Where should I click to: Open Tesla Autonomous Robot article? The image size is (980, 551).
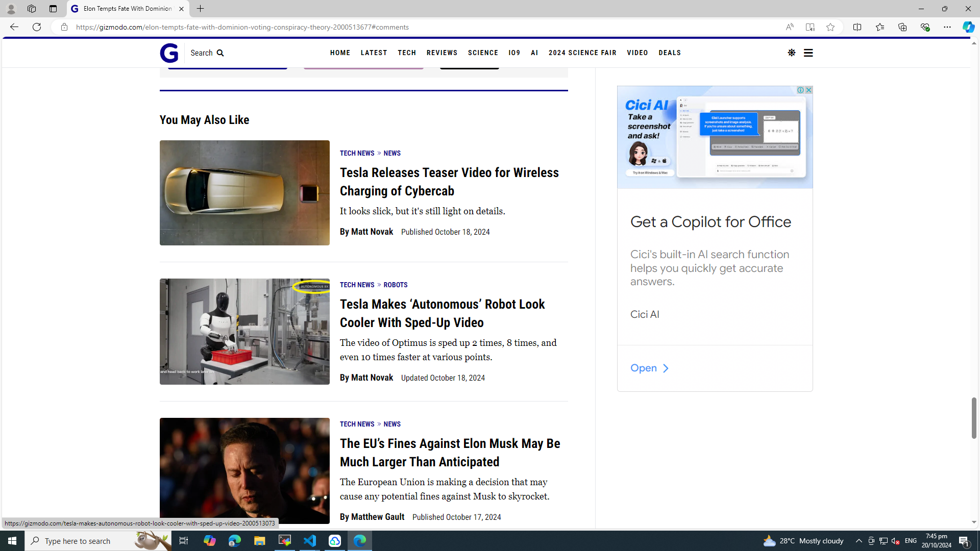click(x=442, y=313)
